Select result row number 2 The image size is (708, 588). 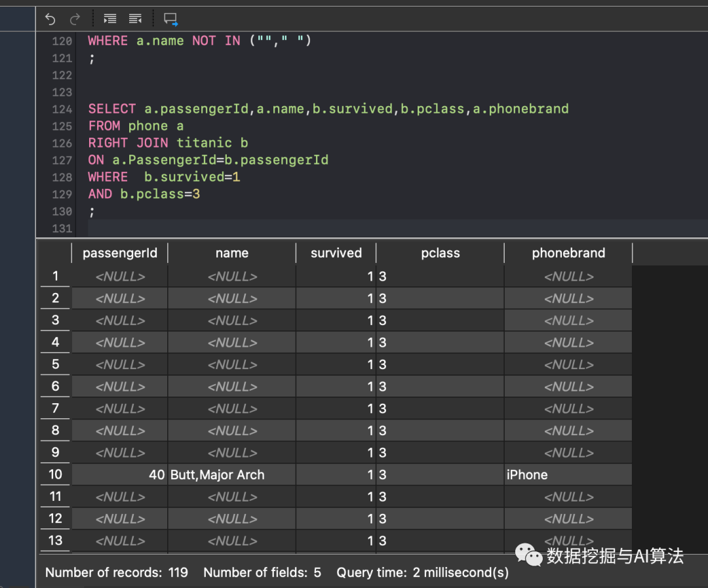point(55,298)
